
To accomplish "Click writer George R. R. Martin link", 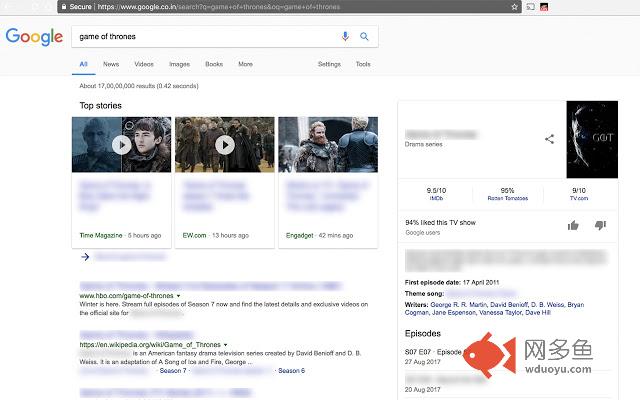I will tap(459, 304).
